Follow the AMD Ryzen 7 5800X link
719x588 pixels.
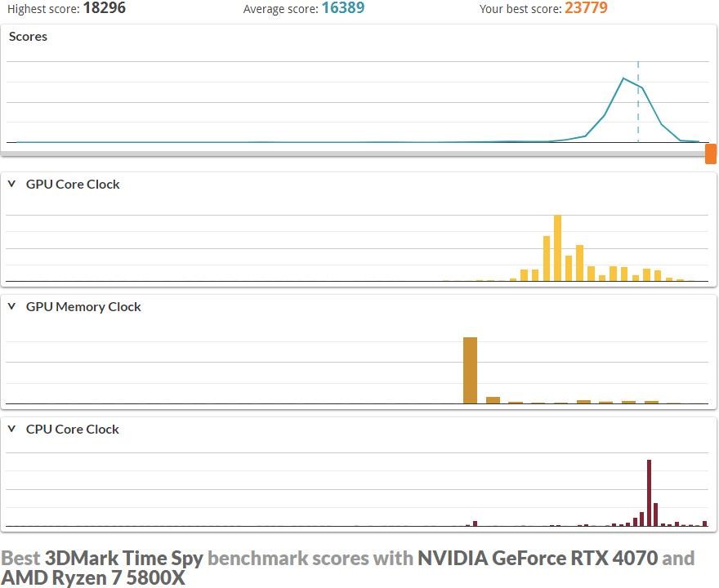coord(93,578)
